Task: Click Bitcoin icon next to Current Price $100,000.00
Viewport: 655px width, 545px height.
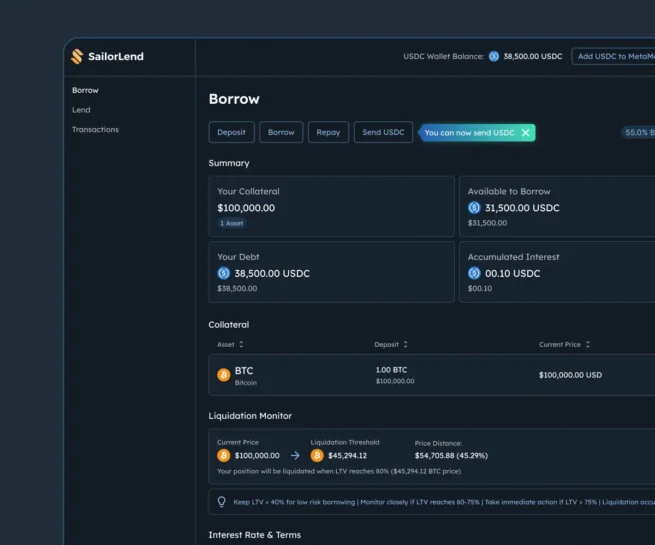Action: 223,455
